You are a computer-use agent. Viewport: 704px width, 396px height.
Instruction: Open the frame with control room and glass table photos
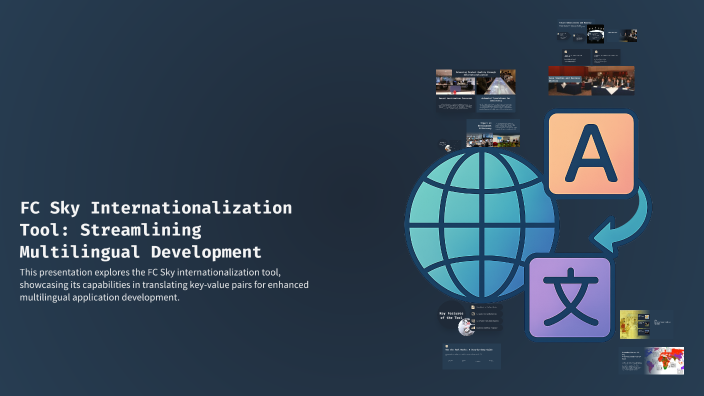(x=475, y=90)
